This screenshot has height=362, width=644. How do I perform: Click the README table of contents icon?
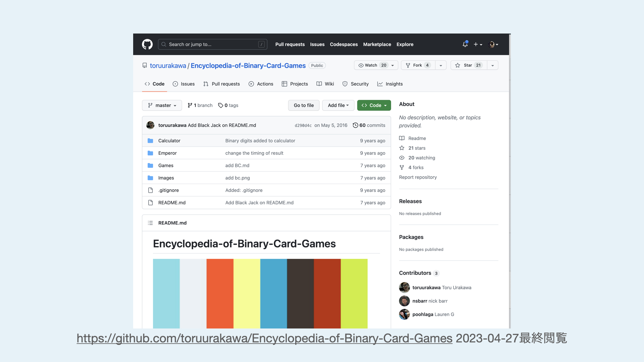pyautogui.click(x=150, y=223)
